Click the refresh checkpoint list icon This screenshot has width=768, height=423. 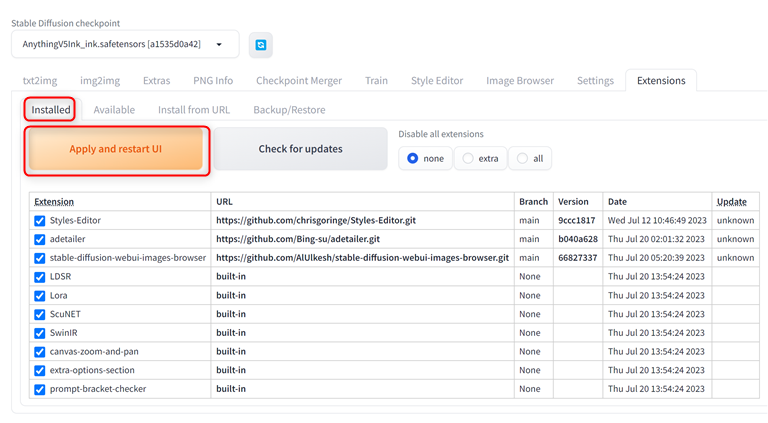[260, 45]
